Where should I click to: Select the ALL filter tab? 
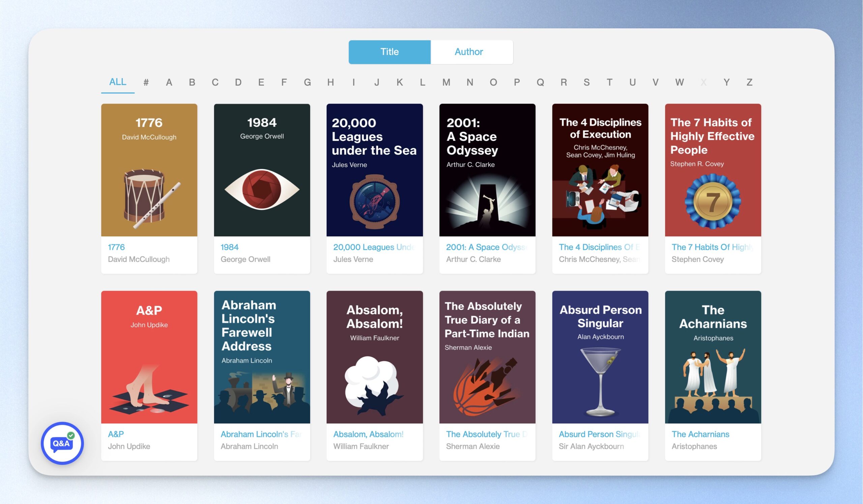117,82
